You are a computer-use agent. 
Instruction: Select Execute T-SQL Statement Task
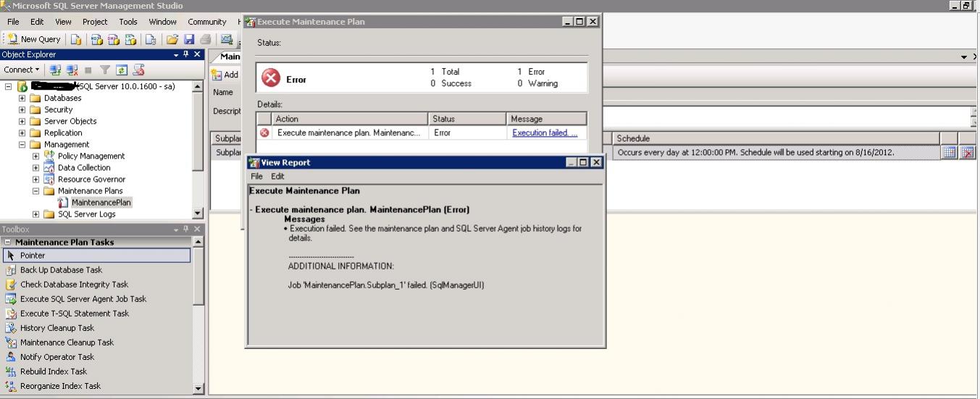[97, 314]
